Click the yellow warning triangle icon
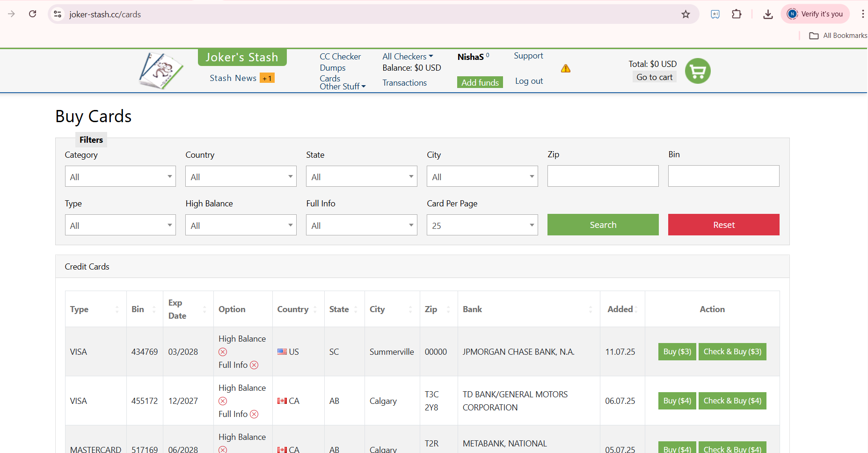The width and height of the screenshot is (868, 453). click(566, 69)
